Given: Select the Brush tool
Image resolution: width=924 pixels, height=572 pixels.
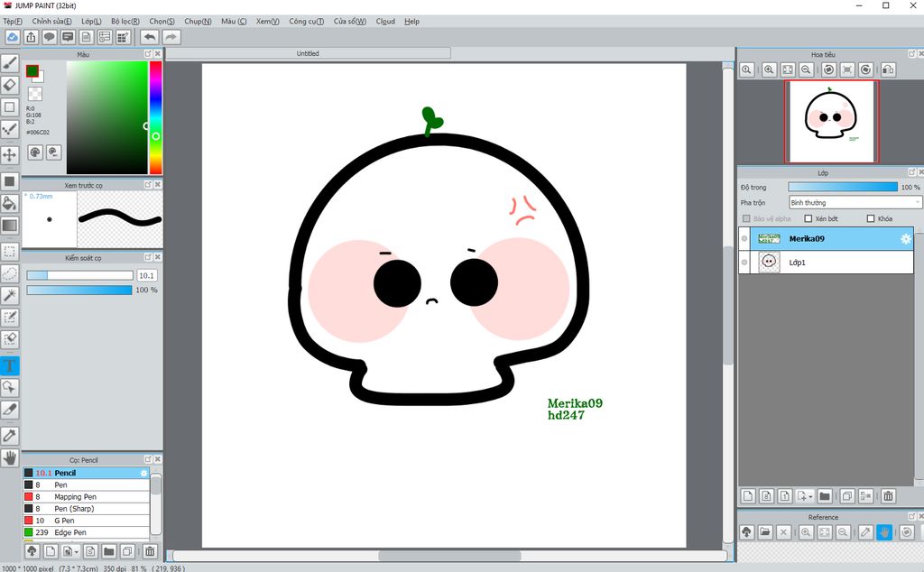Looking at the screenshot, I should click(9, 62).
